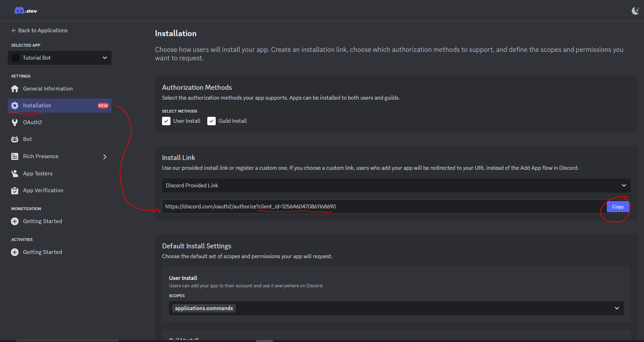Screen dimensions: 644x342
Task: Toggle dark mode moon icon
Action: click(635, 11)
